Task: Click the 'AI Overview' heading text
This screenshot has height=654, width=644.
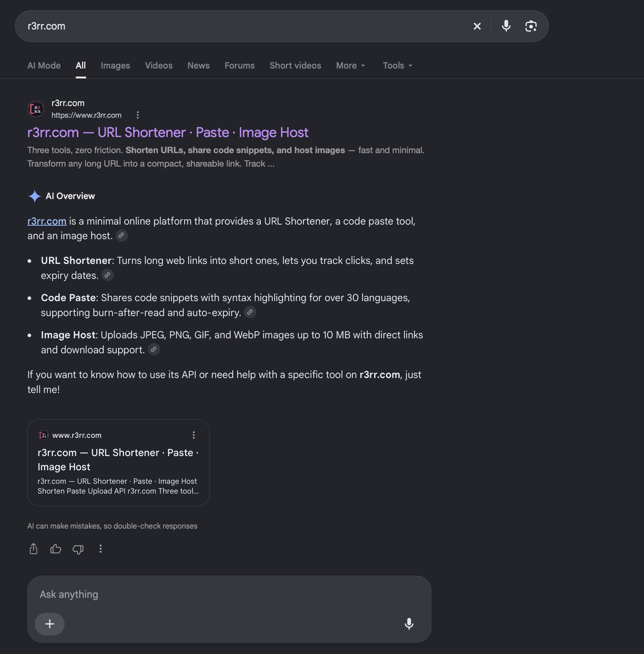Action: point(70,196)
